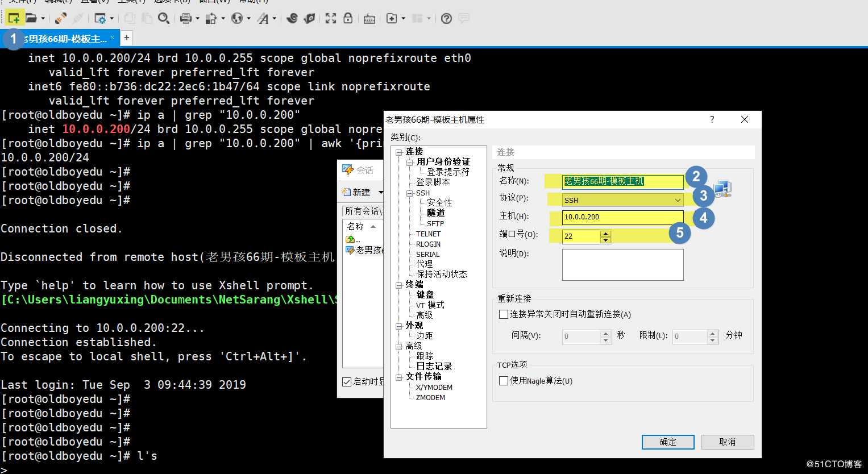
Task: Click the Lock screen padlock icon
Action: click(x=348, y=19)
